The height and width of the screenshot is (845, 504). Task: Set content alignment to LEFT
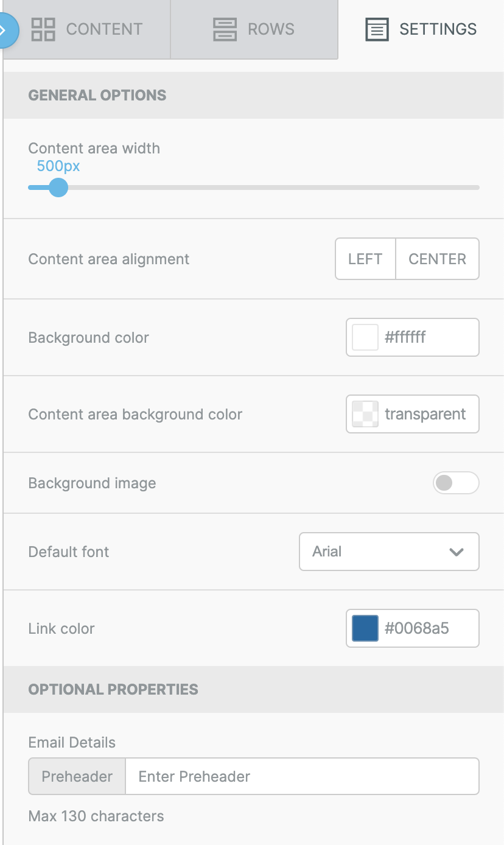click(365, 259)
